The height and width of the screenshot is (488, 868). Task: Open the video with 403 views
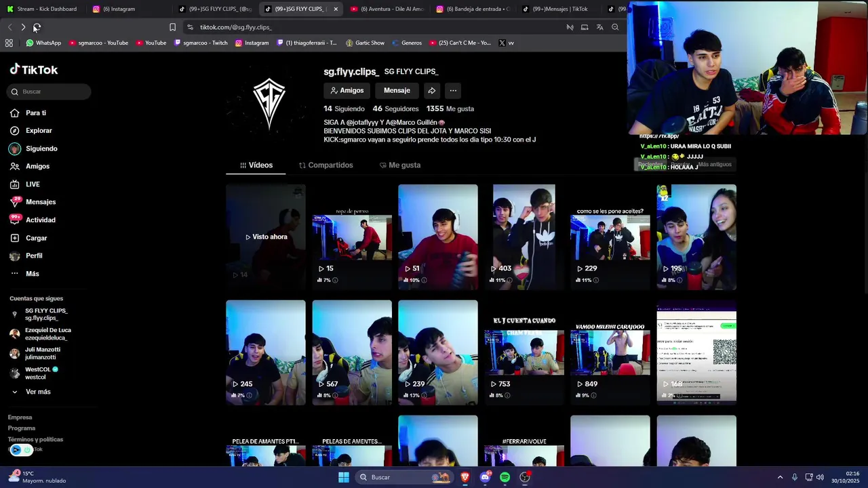[x=524, y=237]
